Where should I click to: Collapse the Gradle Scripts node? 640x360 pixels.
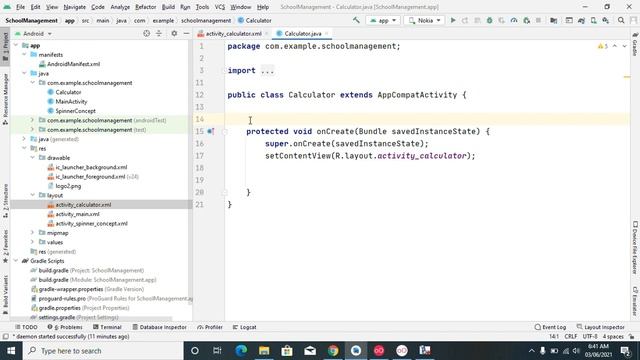pos(16,261)
